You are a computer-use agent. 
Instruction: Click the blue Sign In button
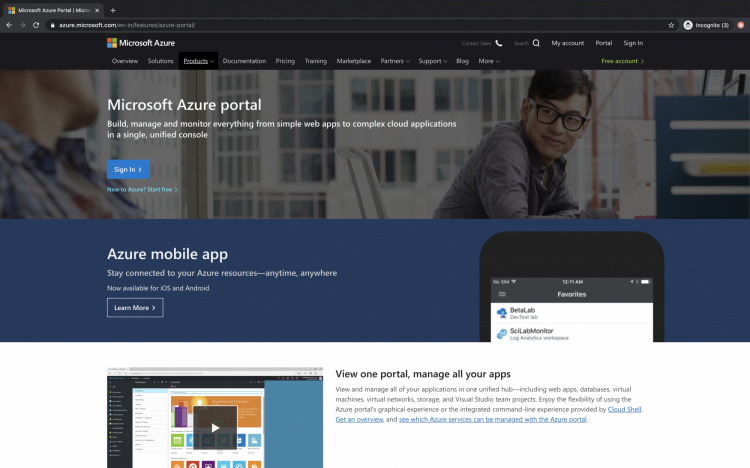128,169
